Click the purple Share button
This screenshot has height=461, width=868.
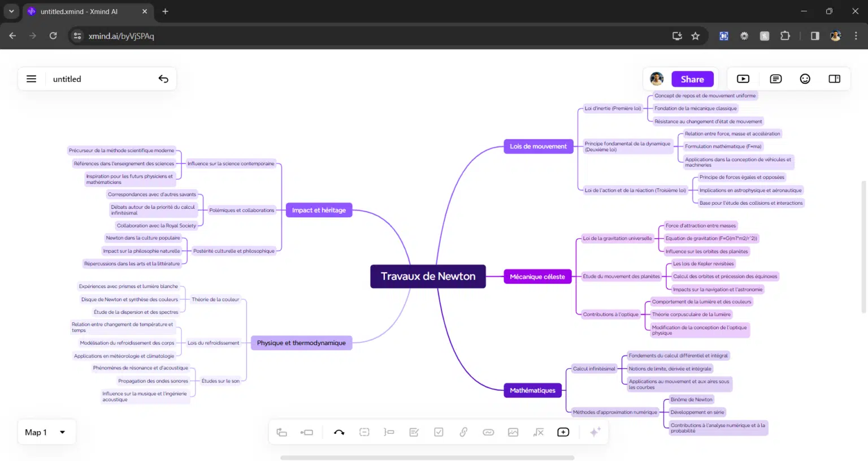click(692, 79)
